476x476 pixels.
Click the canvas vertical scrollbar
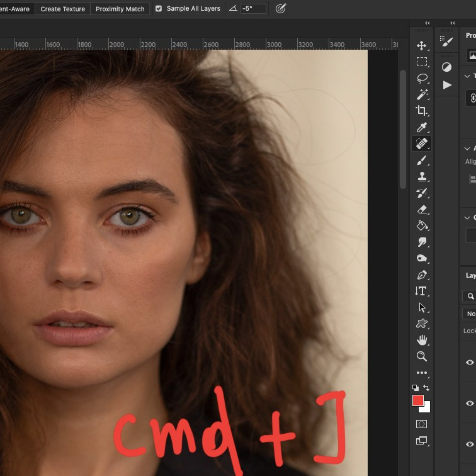click(x=403, y=129)
